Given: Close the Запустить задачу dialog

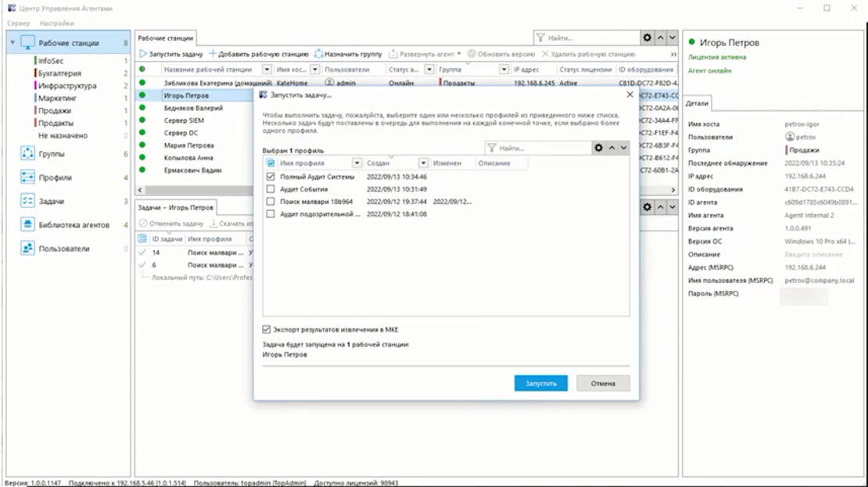Looking at the screenshot, I should tap(630, 95).
